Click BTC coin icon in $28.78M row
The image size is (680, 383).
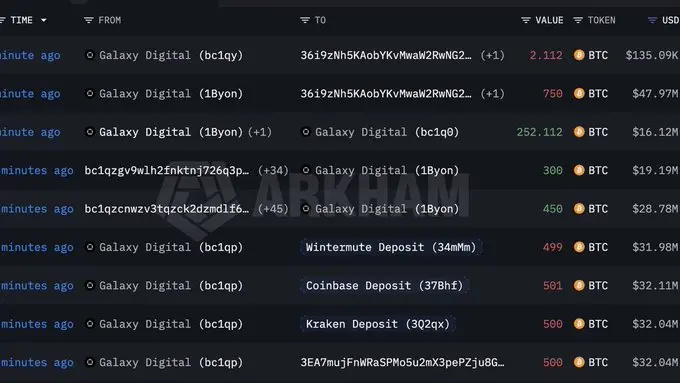point(579,209)
